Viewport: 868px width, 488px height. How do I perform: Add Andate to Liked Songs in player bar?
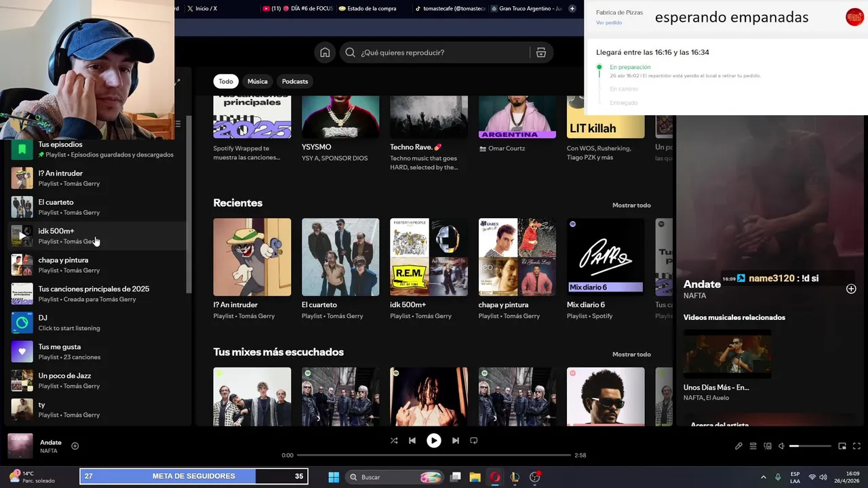pyautogui.click(x=75, y=446)
